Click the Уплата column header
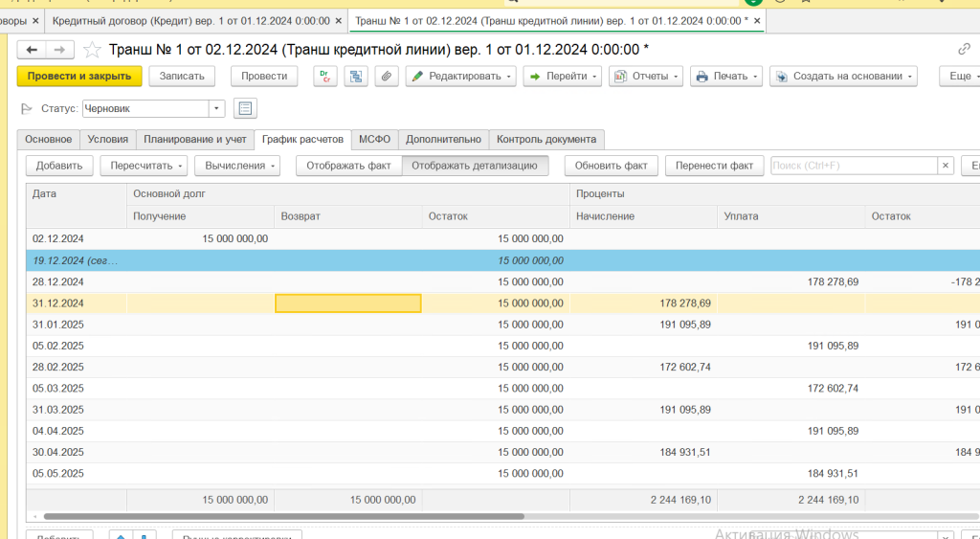 pyautogui.click(x=791, y=216)
